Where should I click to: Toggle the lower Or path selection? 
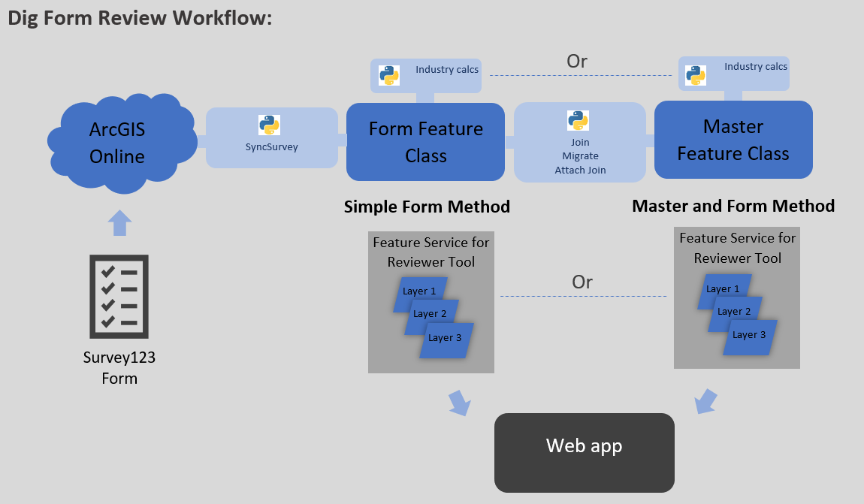click(x=581, y=282)
